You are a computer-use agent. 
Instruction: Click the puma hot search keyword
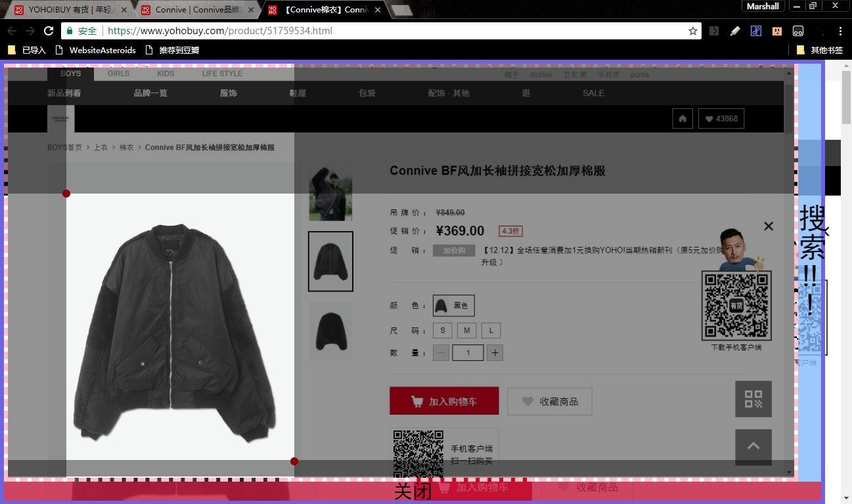639,75
